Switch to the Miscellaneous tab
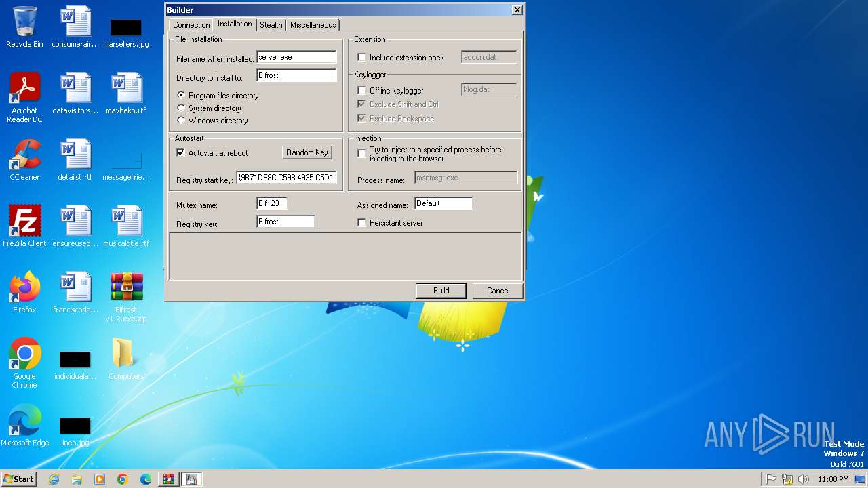The height and width of the screenshot is (488, 868). click(x=313, y=25)
